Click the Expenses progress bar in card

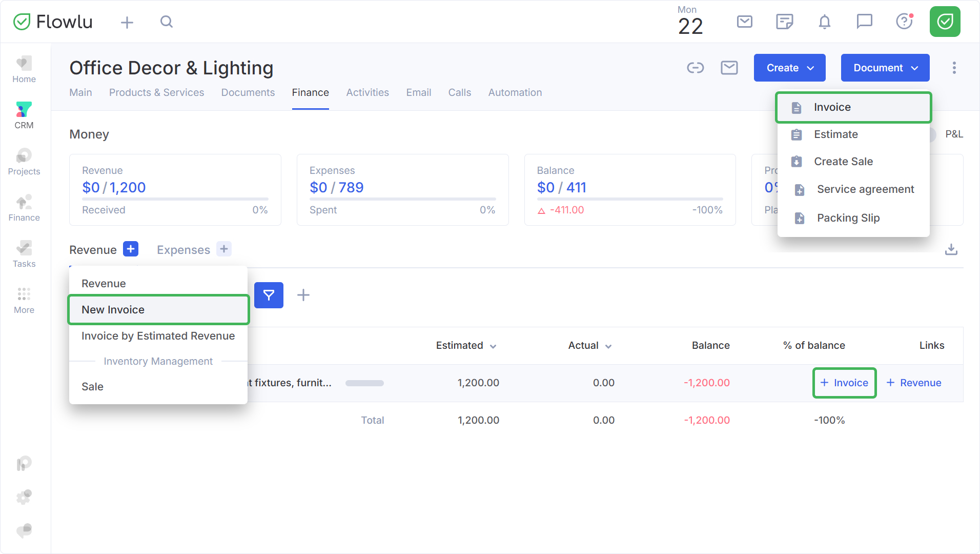coord(403,199)
